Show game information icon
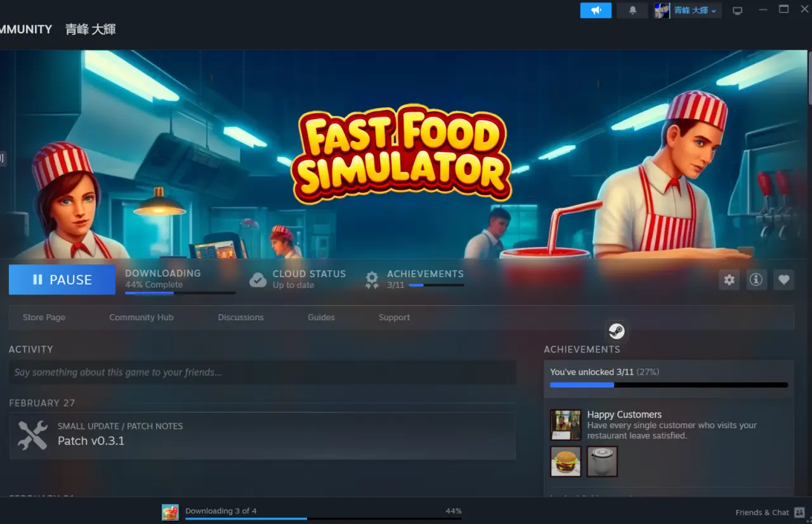The width and height of the screenshot is (812, 524). [x=756, y=280]
